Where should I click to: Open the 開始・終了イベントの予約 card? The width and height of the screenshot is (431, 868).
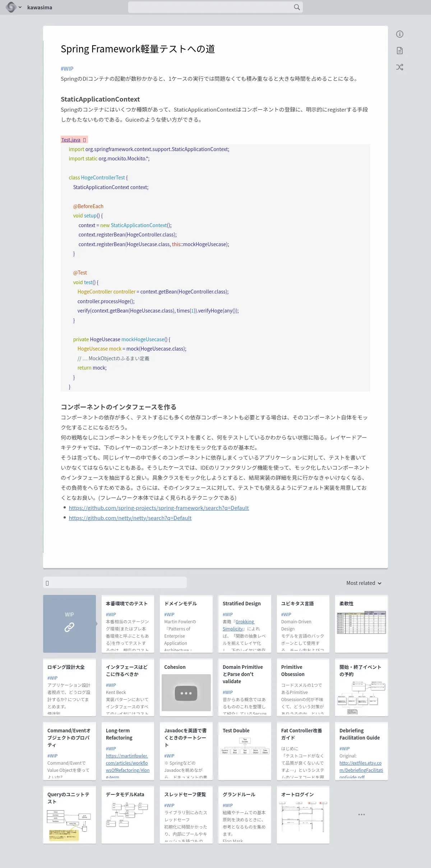pos(361,688)
